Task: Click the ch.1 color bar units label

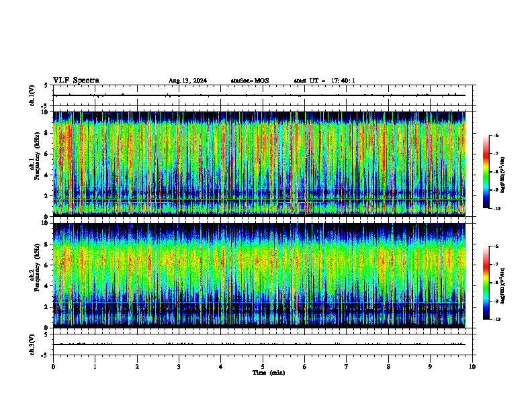Action: (x=502, y=175)
